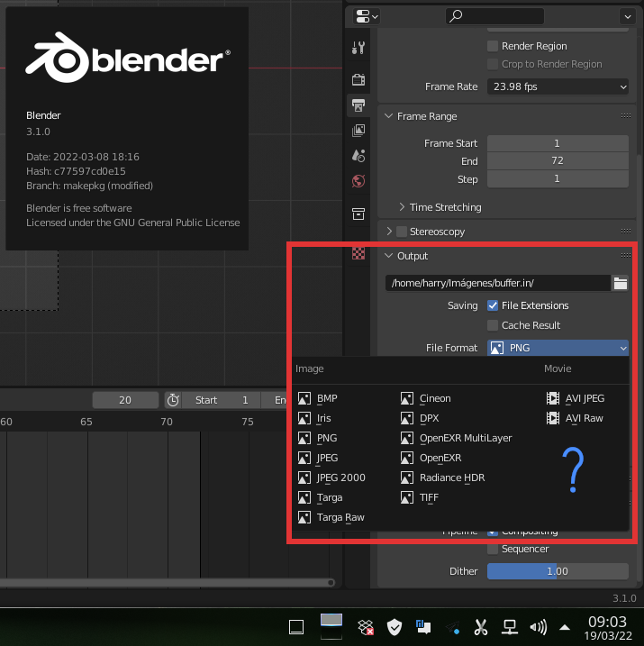644x646 pixels.
Task: Close the File Format PNG dropdown
Action: click(x=558, y=348)
